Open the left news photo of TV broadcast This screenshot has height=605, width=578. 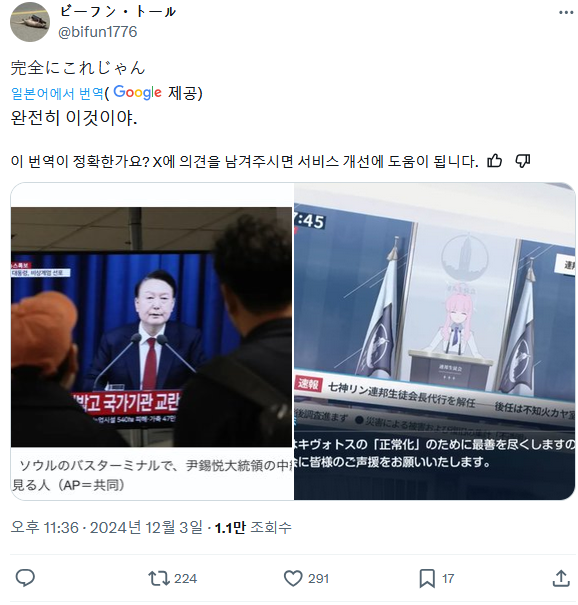[152, 341]
